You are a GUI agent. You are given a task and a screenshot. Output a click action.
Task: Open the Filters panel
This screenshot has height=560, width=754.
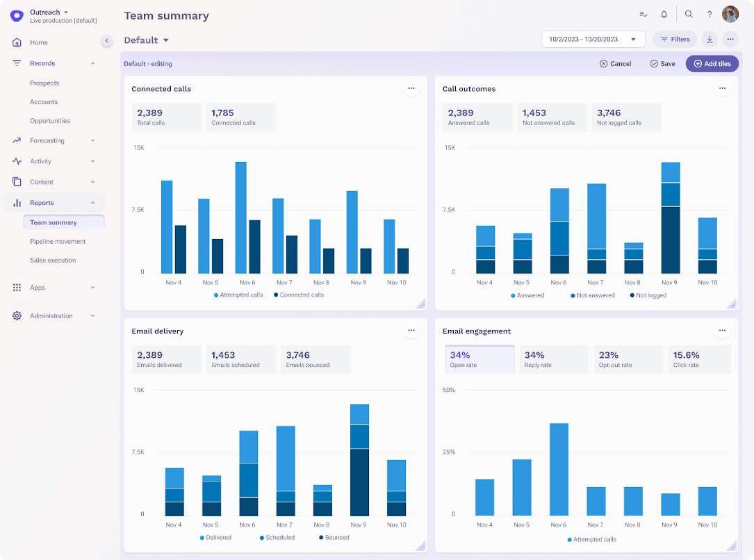[x=674, y=39]
